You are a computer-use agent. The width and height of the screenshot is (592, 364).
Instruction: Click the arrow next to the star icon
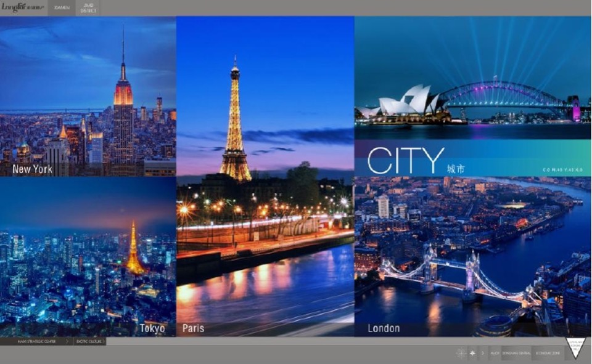click(x=482, y=353)
